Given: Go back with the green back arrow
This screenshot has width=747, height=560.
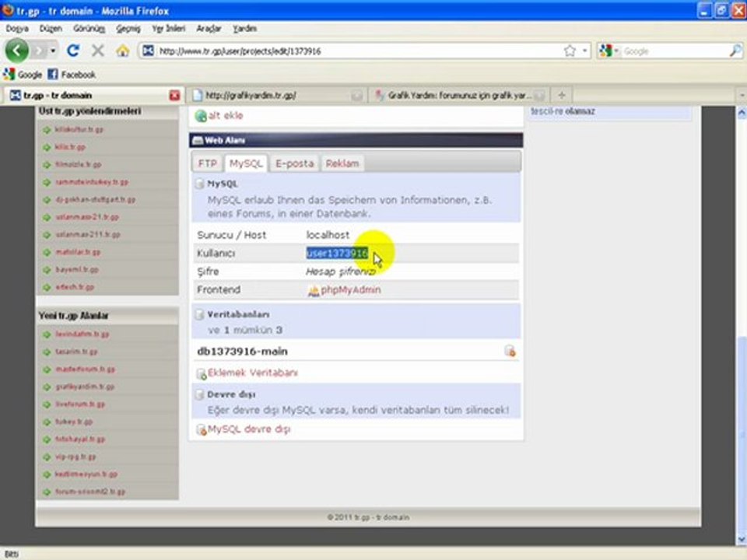Looking at the screenshot, I should click(x=17, y=51).
